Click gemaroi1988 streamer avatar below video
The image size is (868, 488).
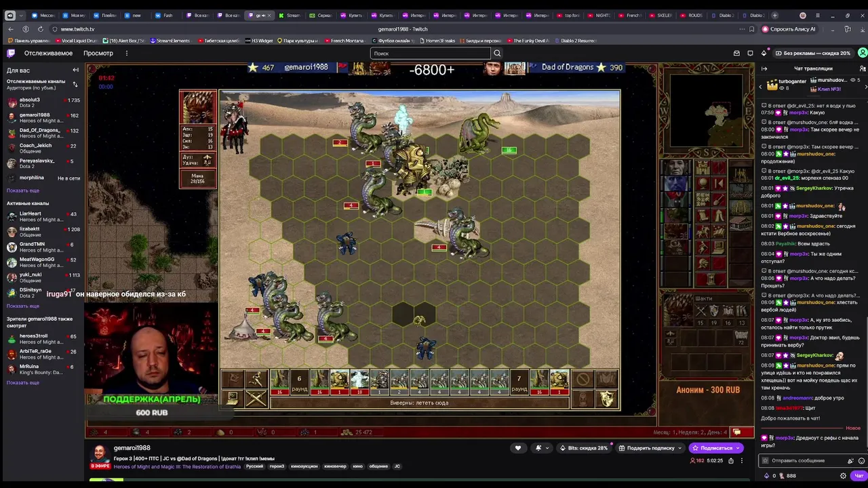tap(100, 454)
